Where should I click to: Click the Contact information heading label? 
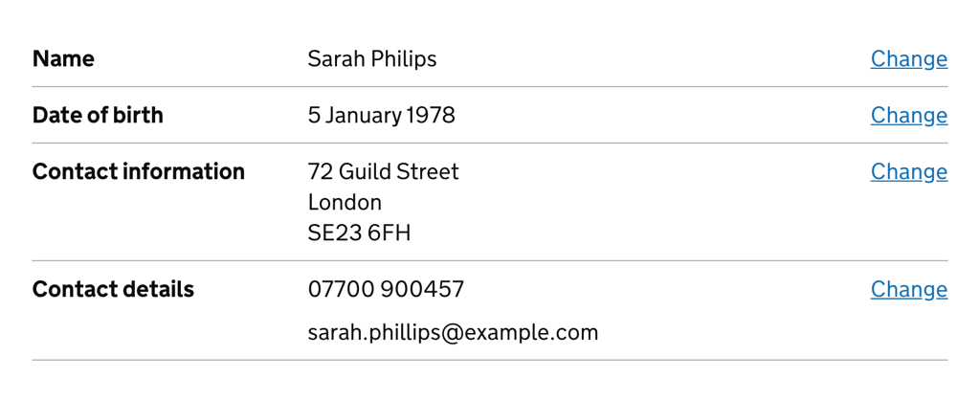(x=138, y=172)
